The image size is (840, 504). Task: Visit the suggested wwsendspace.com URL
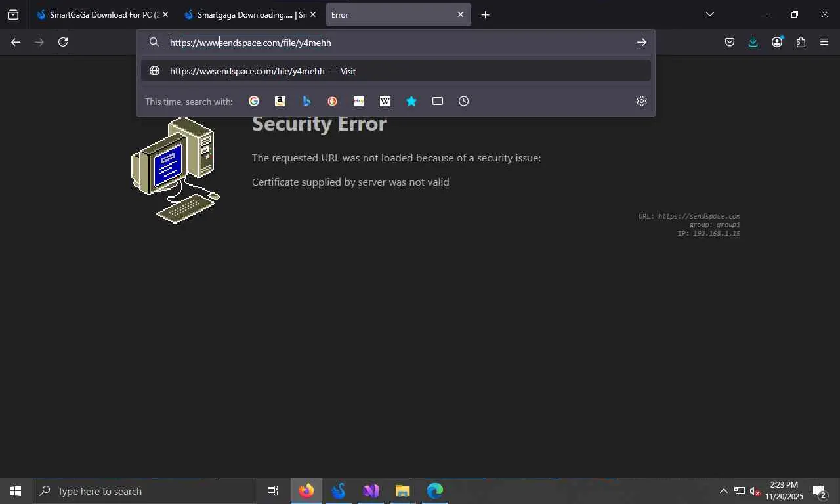pos(396,71)
